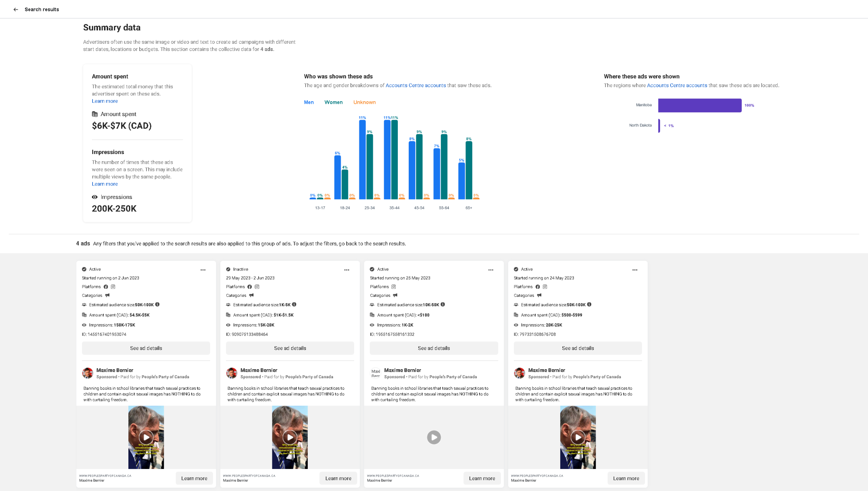Open the three-dots menu on the 2 Jun 2023 ad

tap(203, 270)
